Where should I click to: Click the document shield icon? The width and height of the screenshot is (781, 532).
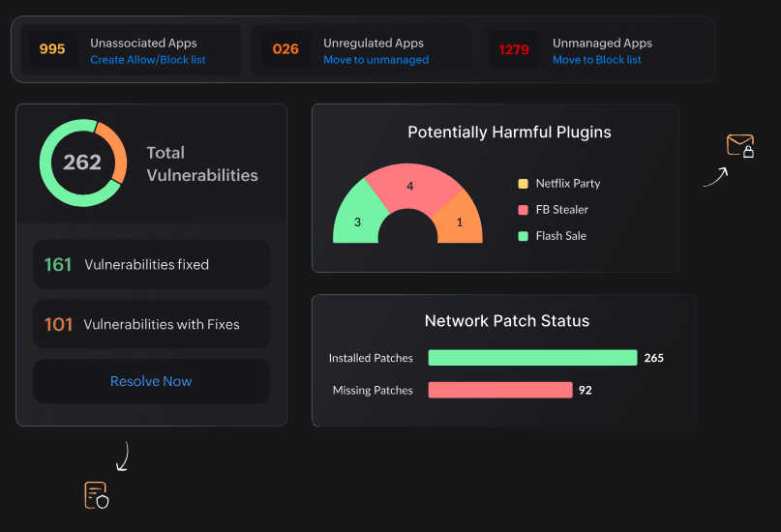[x=95, y=494]
